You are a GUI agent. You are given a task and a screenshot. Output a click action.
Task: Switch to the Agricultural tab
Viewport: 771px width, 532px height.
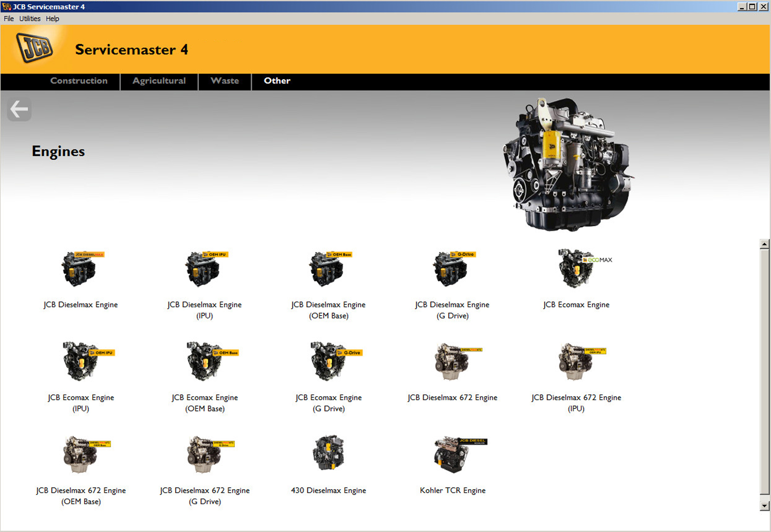(159, 81)
